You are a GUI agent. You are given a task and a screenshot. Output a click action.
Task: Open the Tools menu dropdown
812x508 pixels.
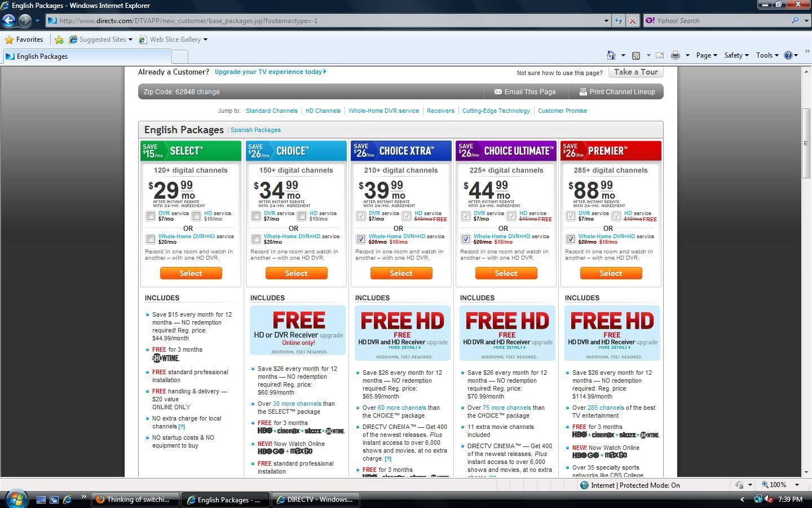tap(767, 55)
